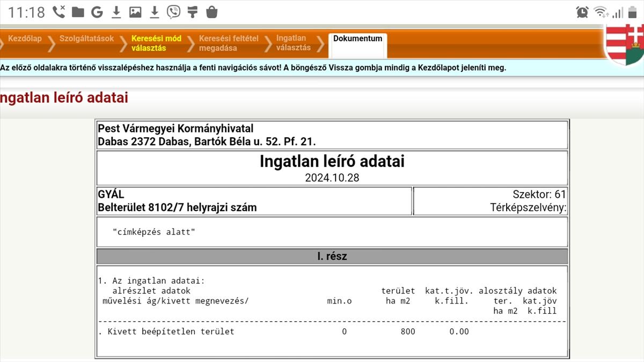Tap the shopping bag notification icon
Image resolution: width=644 pixels, height=362 pixels.
(x=212, y=12)
